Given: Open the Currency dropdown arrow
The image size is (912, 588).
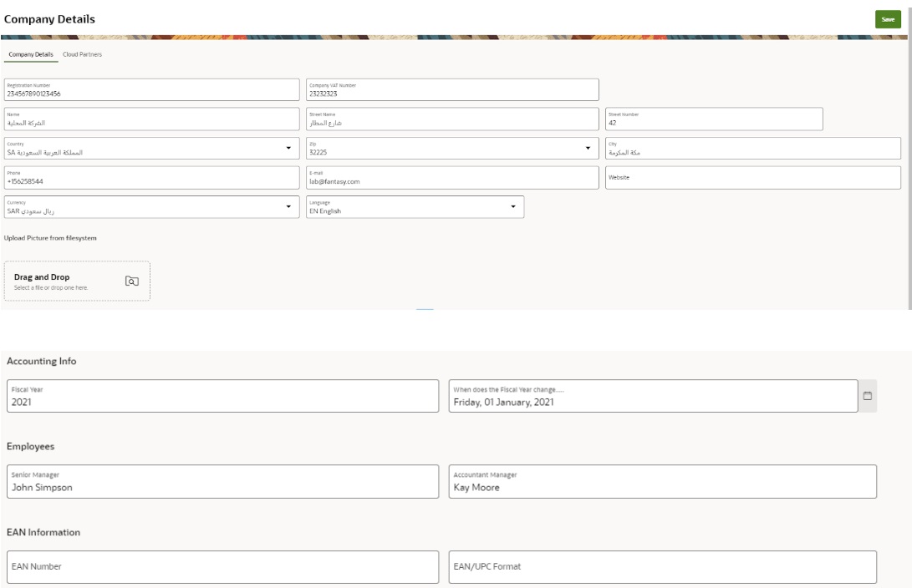Looking at the screenshot, I should [288, 206].
